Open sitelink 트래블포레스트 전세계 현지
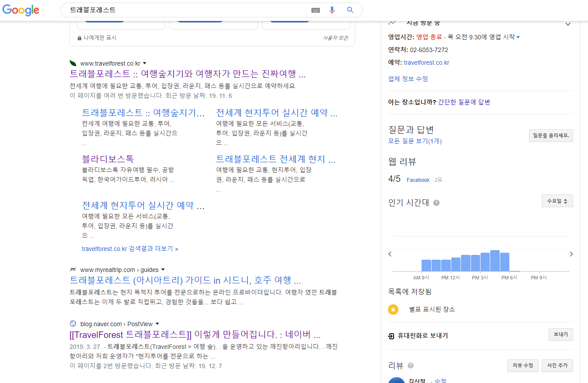This screenshot has width=588, height=383. 276,159
